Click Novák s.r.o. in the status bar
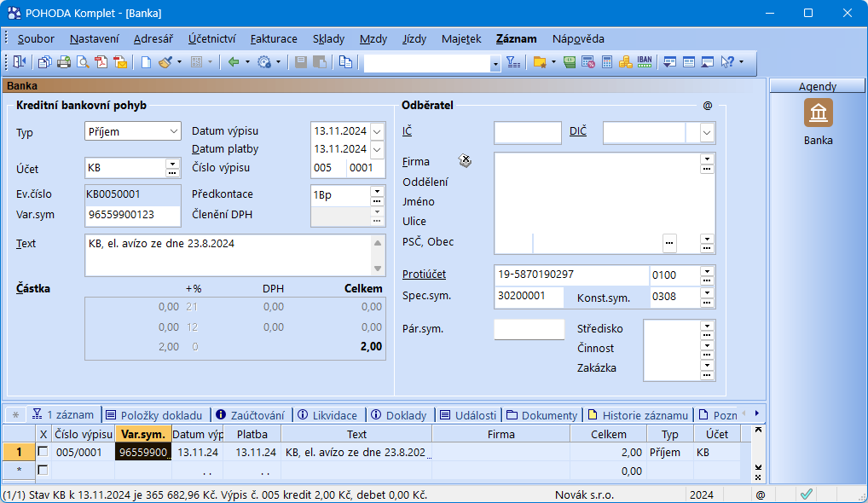The image size is (868, 503). (x=585, y=494)
